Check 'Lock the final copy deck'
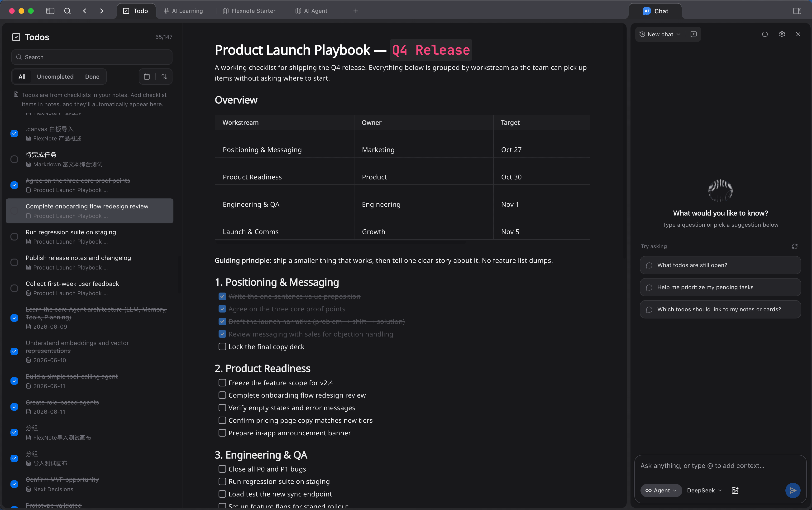The width and height of the screenshot is (812, 510). pyautogui.click(x=222, y=347)
